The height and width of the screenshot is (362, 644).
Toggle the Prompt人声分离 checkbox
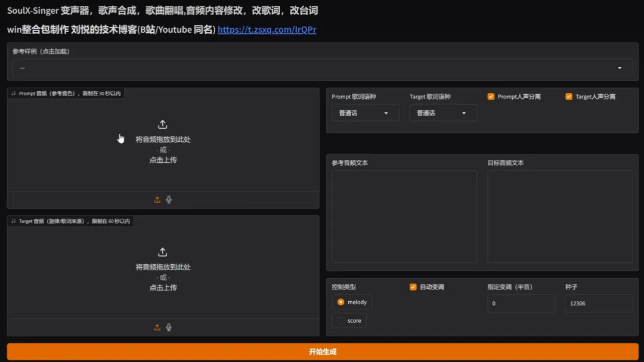coord(491,97)
